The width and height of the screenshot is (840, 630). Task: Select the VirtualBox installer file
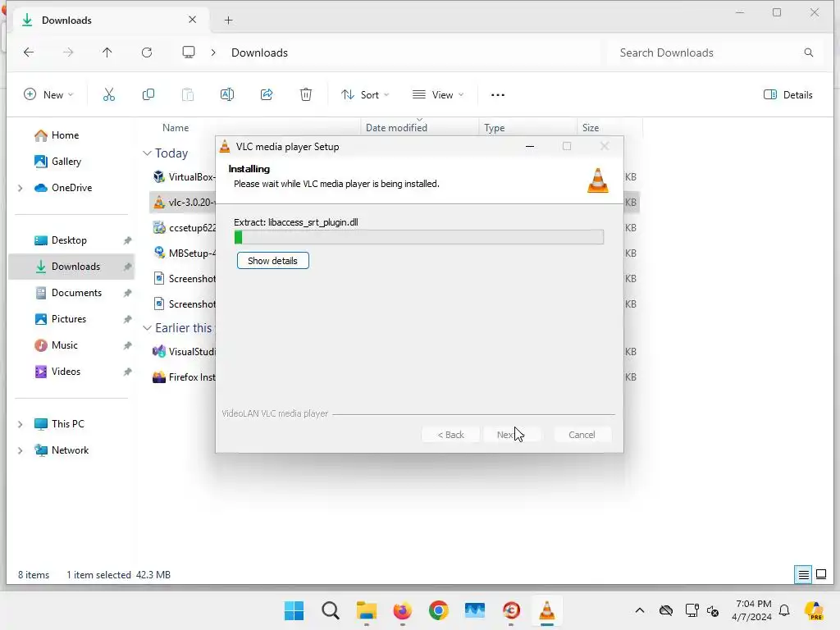[183, 177]
